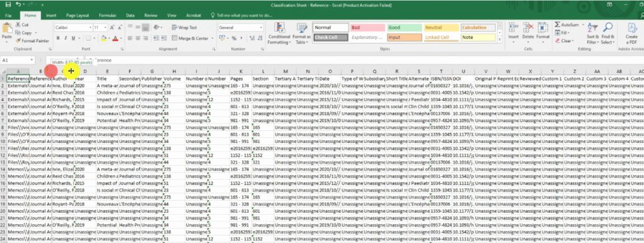Toggle Underline formatting
Image resolution: width=644 pixels, height=243 pixels.
click(74, 38)
